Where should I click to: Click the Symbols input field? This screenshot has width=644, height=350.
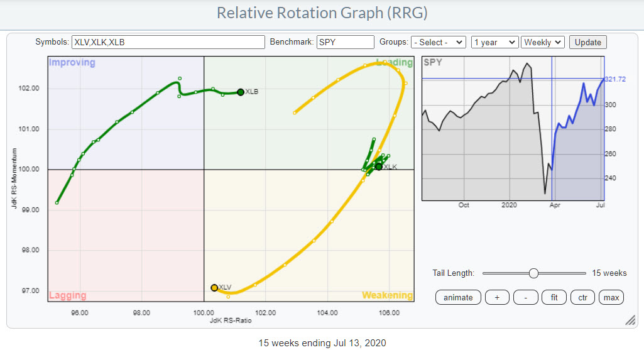click(x=168, y=42)
